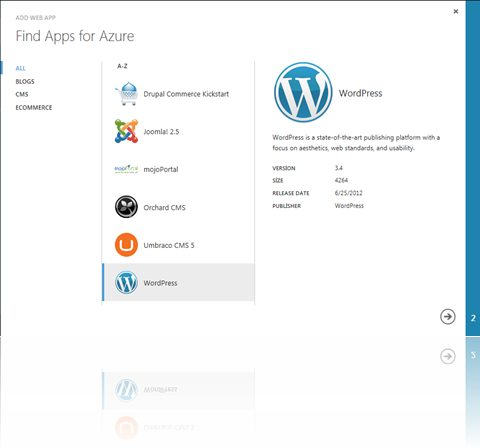Click the Orchard CMS round logo icon
Screen dimensions: 480x448
pyautogui.click(x=126, y=207)
